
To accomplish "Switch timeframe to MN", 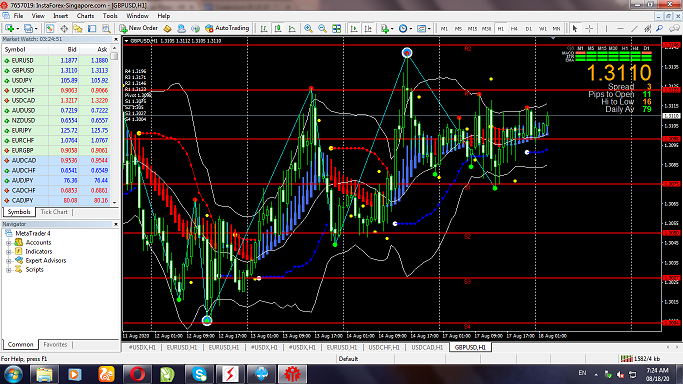I will coord(556,29).
